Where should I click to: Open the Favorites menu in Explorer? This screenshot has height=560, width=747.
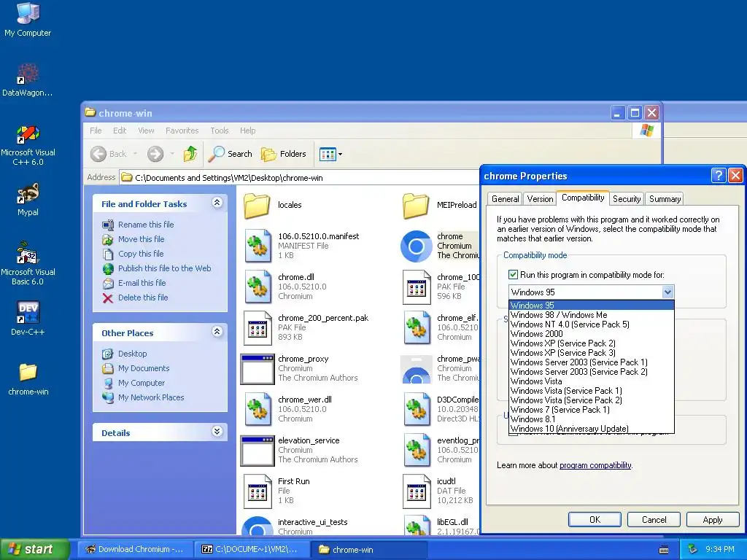click(182, 131)
